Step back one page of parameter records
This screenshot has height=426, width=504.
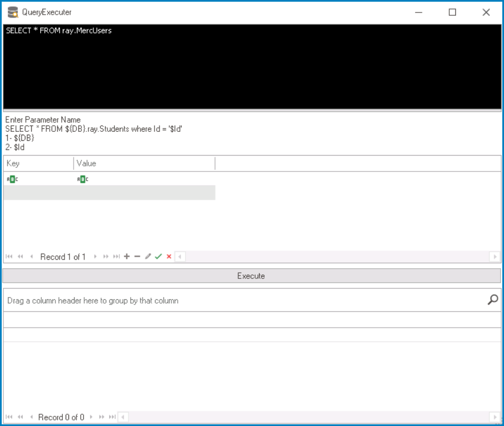tap(19, 256)
